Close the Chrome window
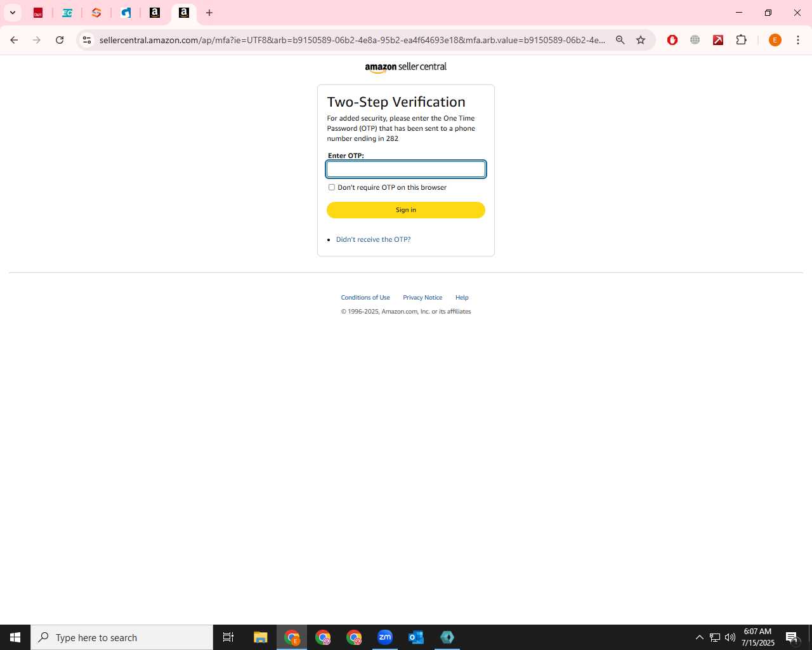This screenshot has width=812, height=650. tap(797, 13)
